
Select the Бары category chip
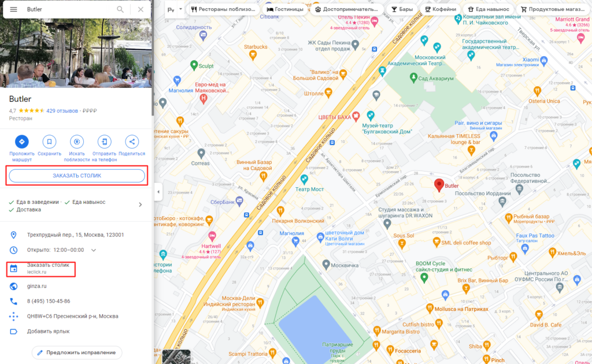point(402,9)
